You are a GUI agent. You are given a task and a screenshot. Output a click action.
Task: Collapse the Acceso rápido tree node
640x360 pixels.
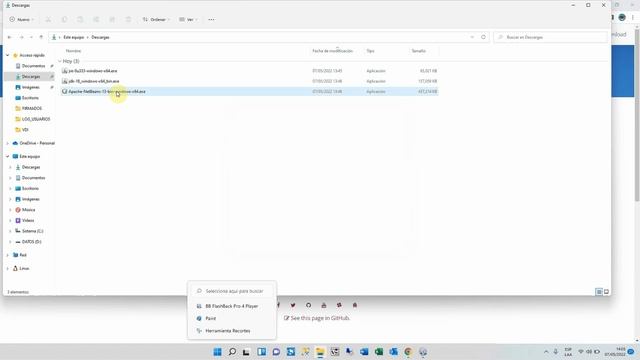tap(7, 55)
